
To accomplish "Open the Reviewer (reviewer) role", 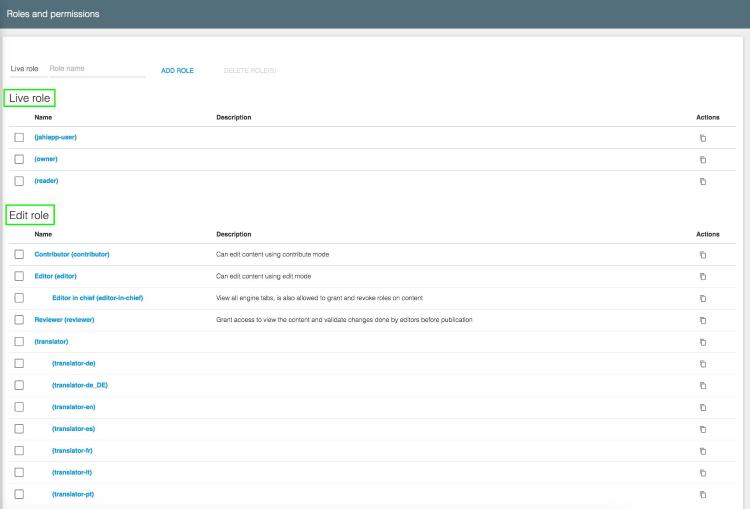I will [x=64, y=320].
